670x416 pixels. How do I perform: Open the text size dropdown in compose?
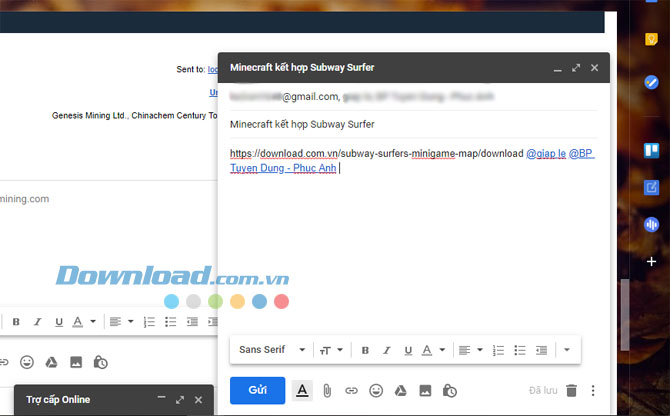[x=331, y=350]
